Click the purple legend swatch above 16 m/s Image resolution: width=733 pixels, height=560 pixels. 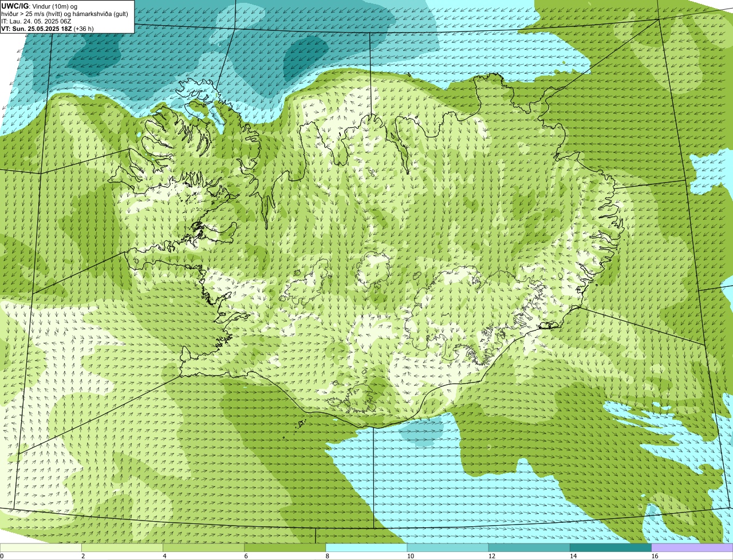[x=692, y=547]
